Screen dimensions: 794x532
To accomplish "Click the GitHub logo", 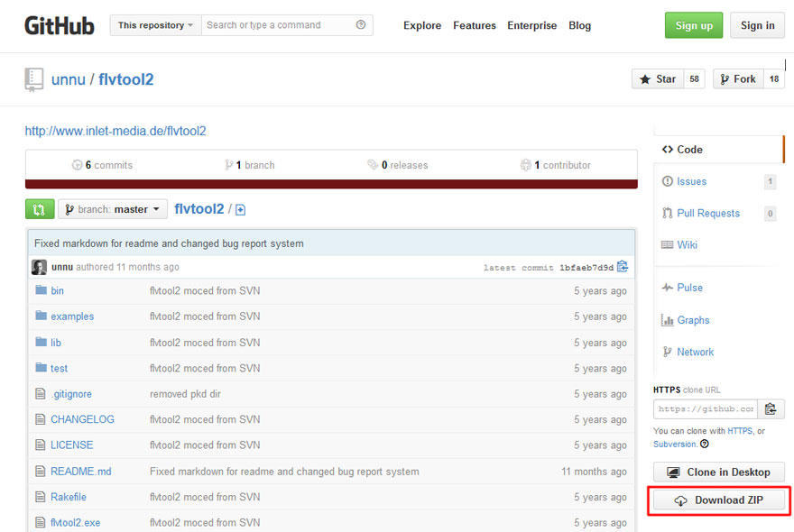I will pyautogui.click(x=60, y=26).
